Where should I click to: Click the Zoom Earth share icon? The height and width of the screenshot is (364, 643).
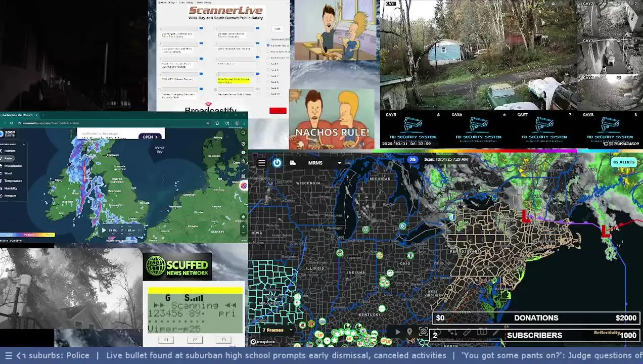pyautogui.click(x=243, y=161)
